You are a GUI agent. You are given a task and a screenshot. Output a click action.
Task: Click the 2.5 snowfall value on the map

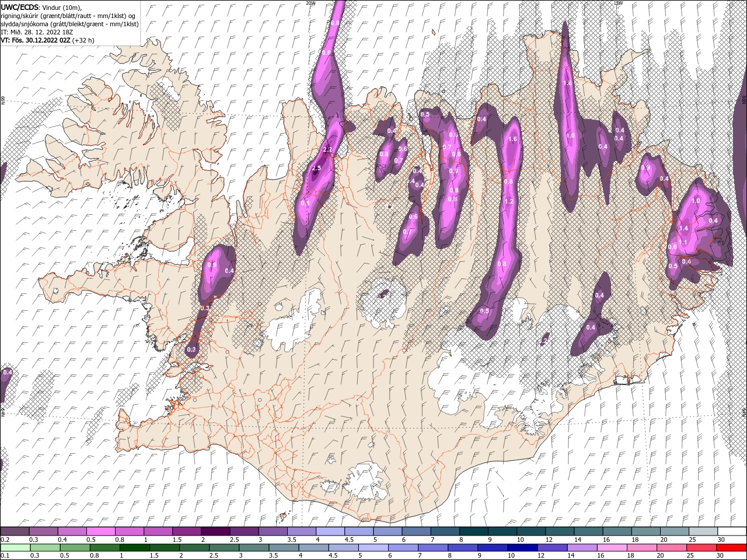coord(317,169)
